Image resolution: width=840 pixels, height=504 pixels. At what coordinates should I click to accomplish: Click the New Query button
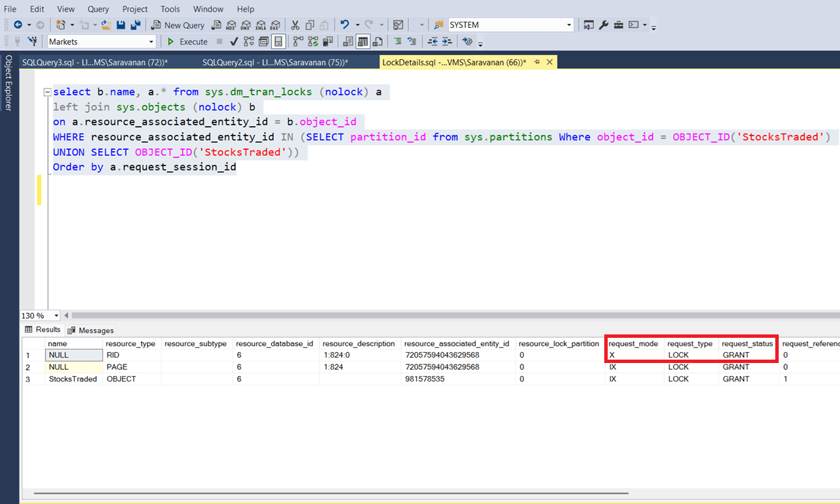pos(178,25)
